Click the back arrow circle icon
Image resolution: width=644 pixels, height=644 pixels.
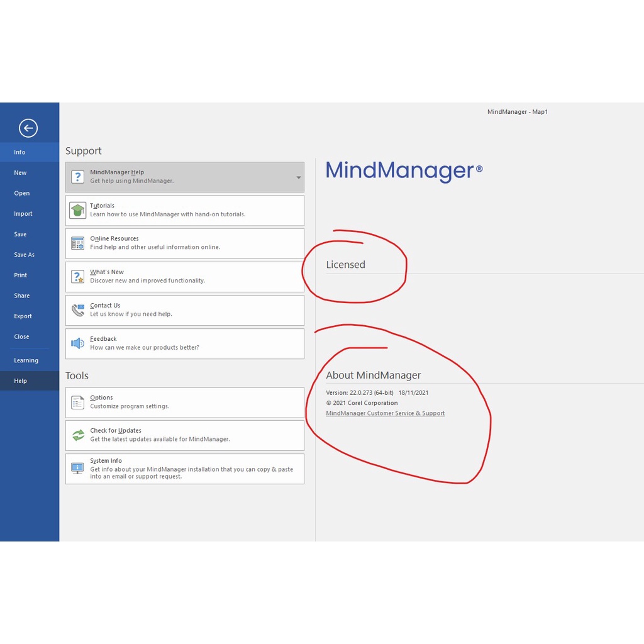pos(28,128)
